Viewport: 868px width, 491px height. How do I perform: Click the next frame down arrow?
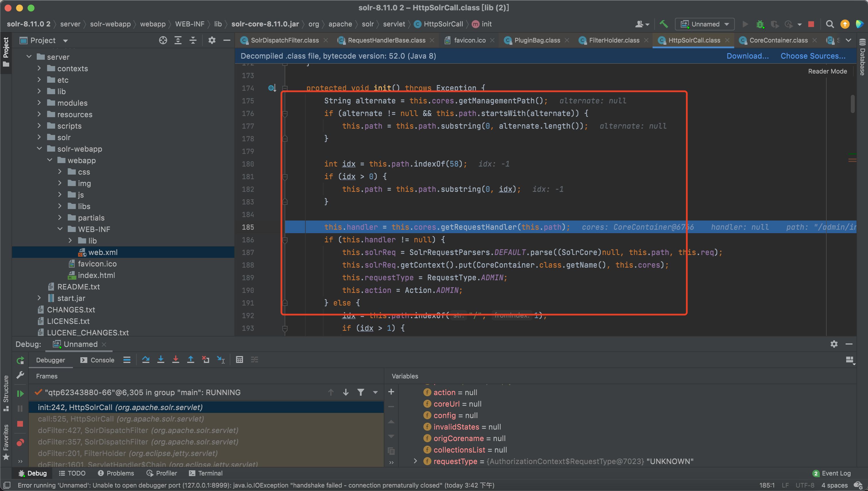(x=346, y=392)
